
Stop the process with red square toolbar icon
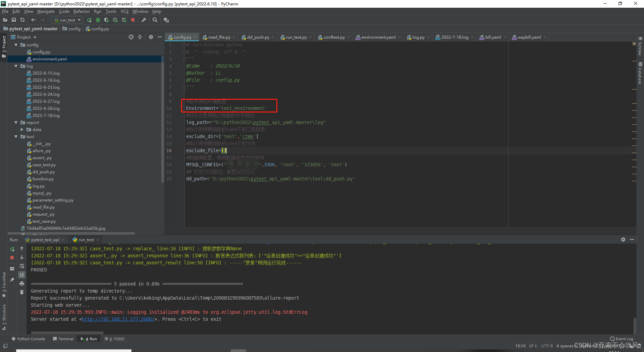(x=133, y=20)
